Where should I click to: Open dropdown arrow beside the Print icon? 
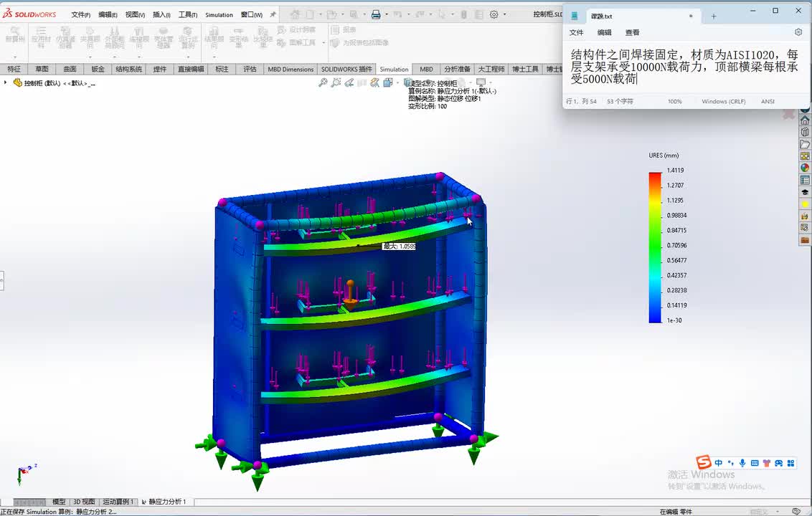click(387, 14)
